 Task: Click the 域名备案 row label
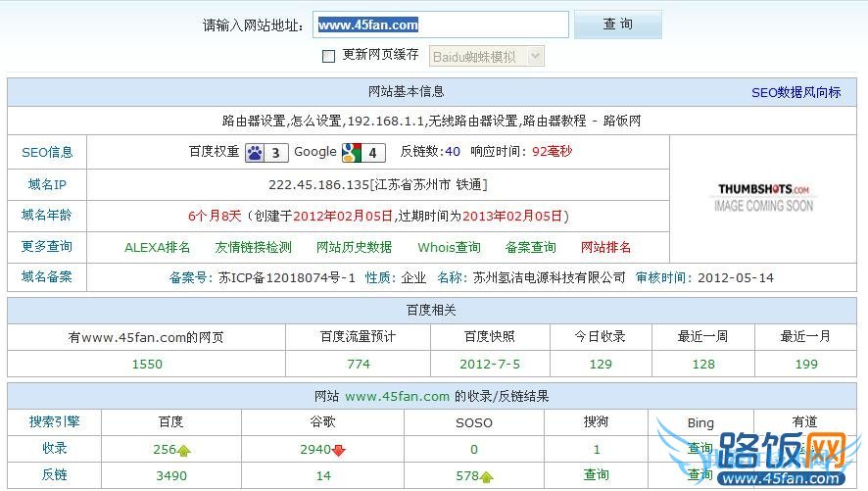click(47, 276)
